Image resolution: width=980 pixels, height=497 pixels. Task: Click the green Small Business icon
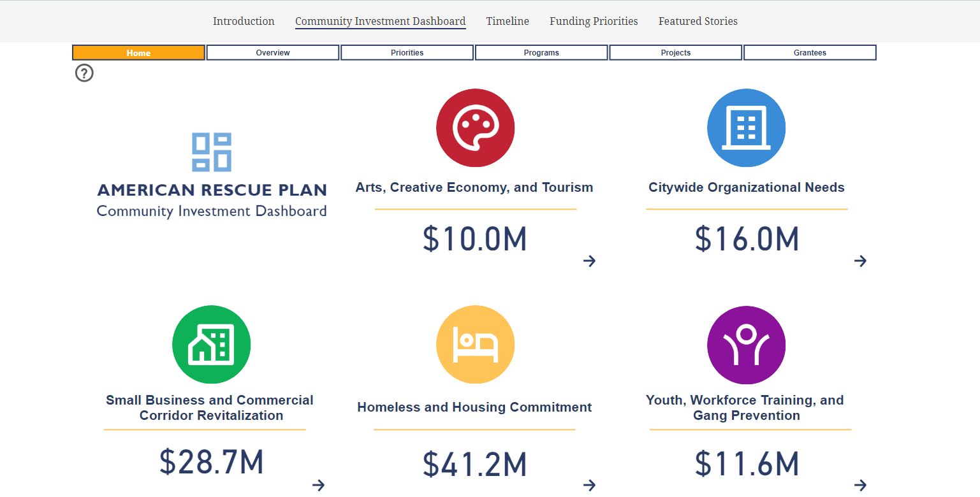click(x=211, y=345)
